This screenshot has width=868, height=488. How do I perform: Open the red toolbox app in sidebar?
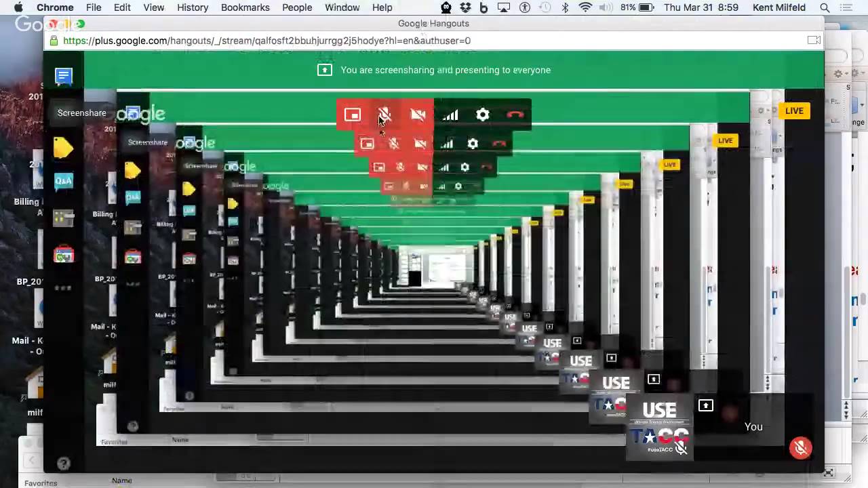pos(64,254)
